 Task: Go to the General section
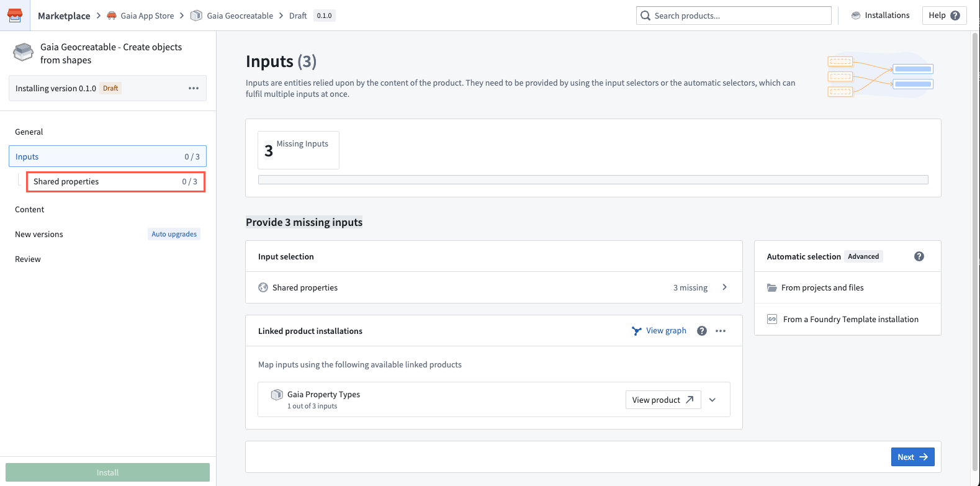(x=108, y=132)
